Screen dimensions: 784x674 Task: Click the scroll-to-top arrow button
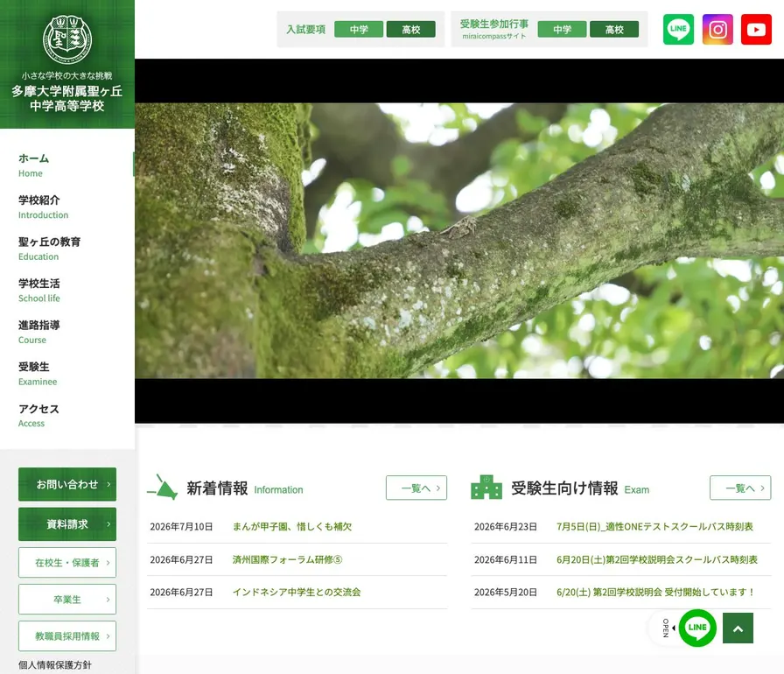(738, 628)
